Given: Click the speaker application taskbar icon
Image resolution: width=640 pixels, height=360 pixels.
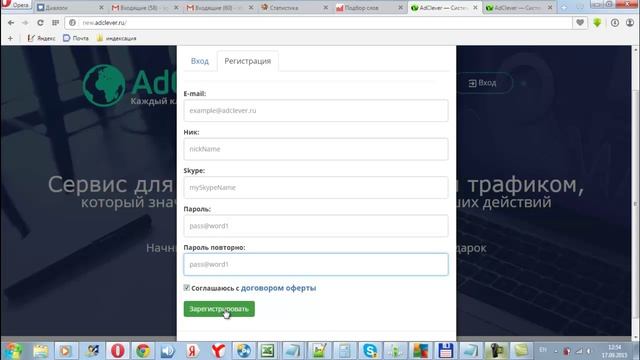Looking at the screenshot, I should [x=167, y=351].
